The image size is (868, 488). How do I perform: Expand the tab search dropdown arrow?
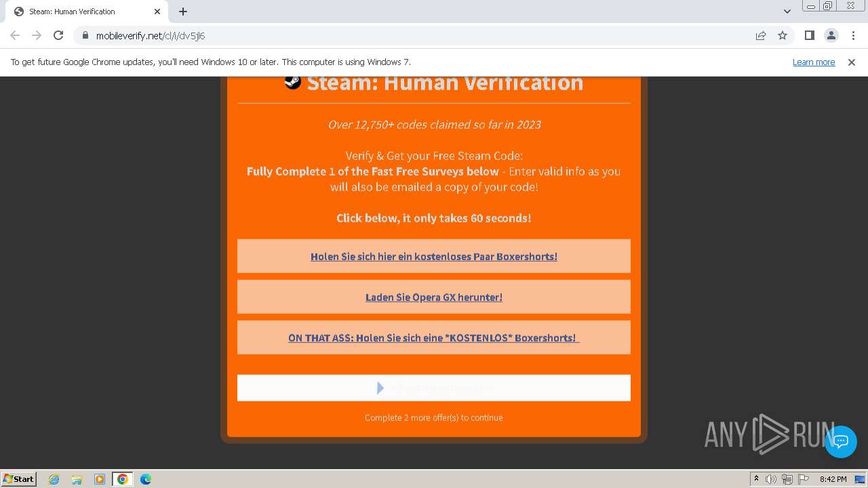point(787,12)
